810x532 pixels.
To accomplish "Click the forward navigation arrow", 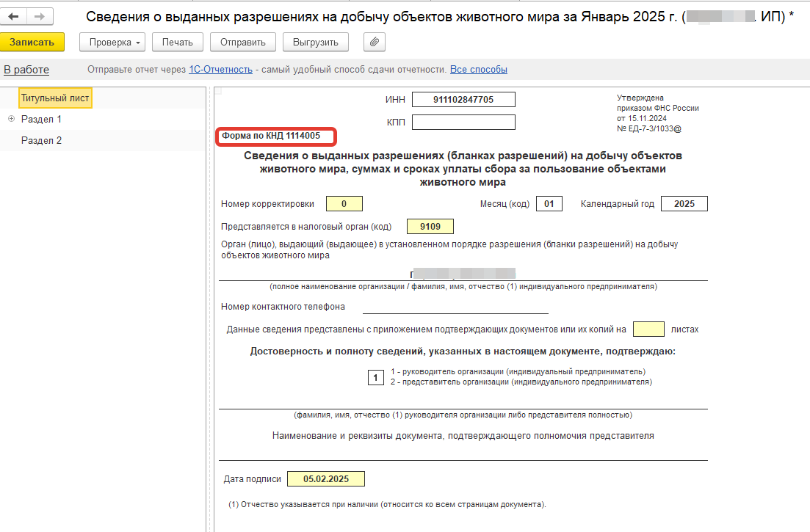I will [40, 15].
